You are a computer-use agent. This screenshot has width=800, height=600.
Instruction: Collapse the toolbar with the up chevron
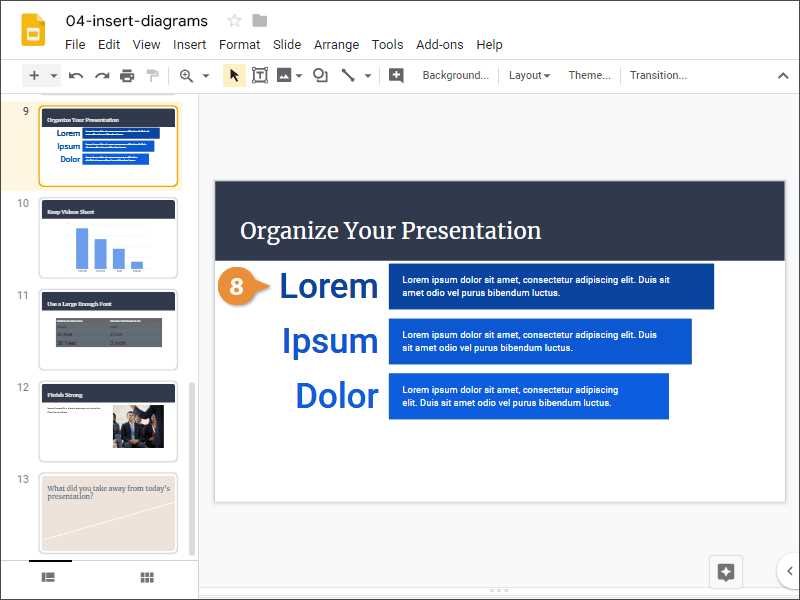783,76
